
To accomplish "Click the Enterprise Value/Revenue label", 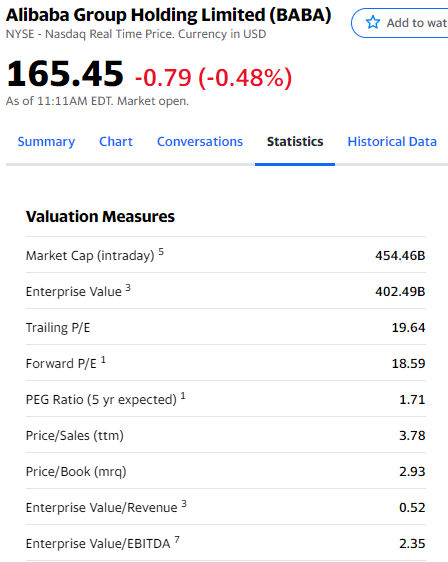I will (x=102, y=508).
